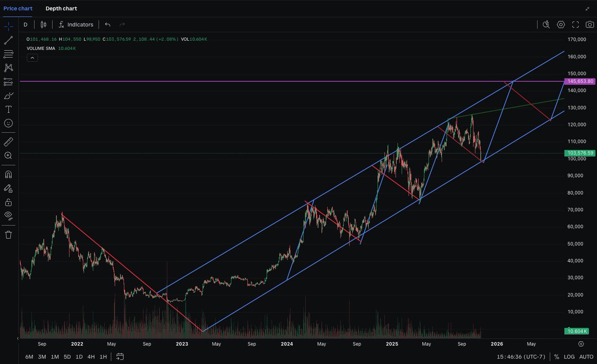
Task: Click the 170,000 price axis label
Action: click(577, 39)
